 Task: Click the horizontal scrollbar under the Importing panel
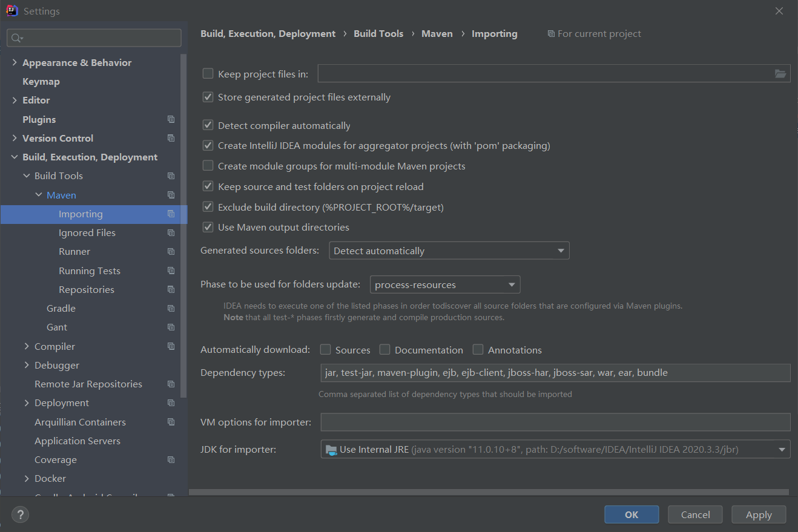click(489, 493)
